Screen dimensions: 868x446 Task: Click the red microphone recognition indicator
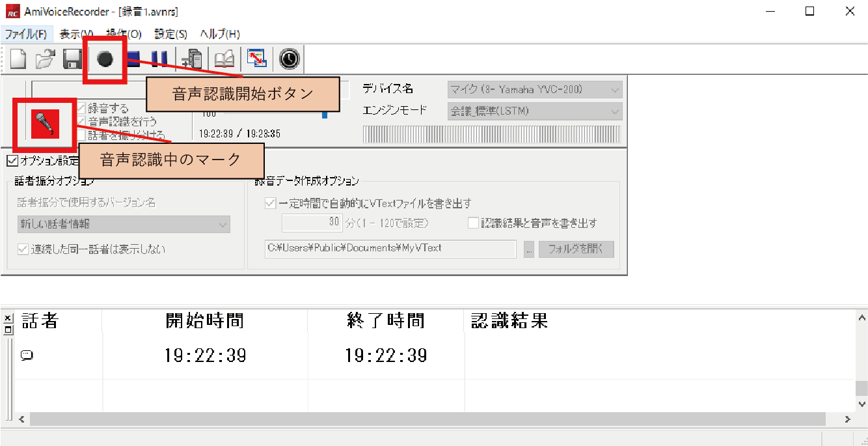(x=45, y=124)
